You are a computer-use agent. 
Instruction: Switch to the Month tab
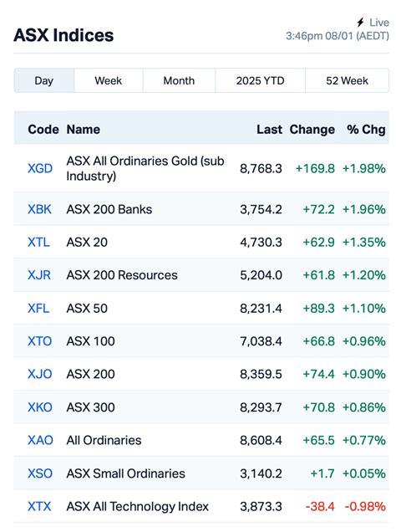[x=179, y=80]
